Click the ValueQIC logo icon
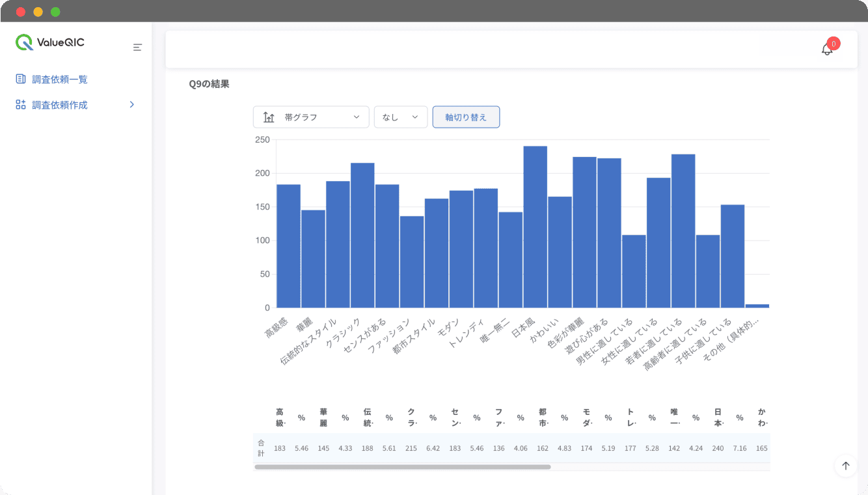 click(24, 42)
